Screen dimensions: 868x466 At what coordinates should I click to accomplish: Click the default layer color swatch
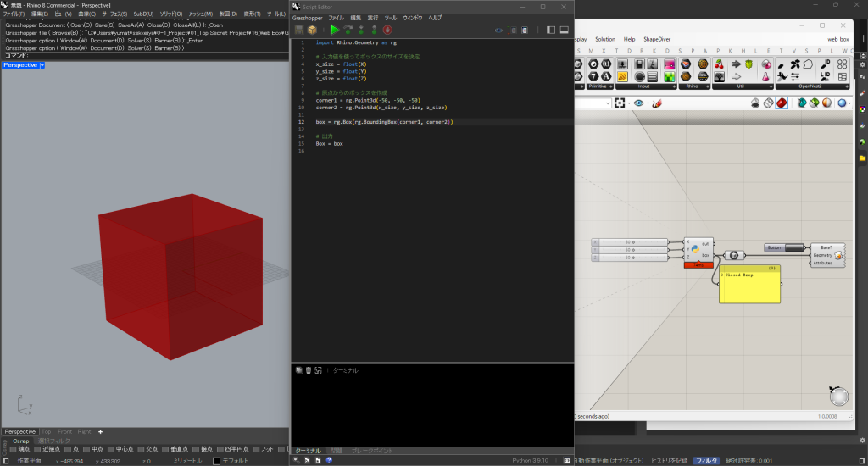pos(215,461)
